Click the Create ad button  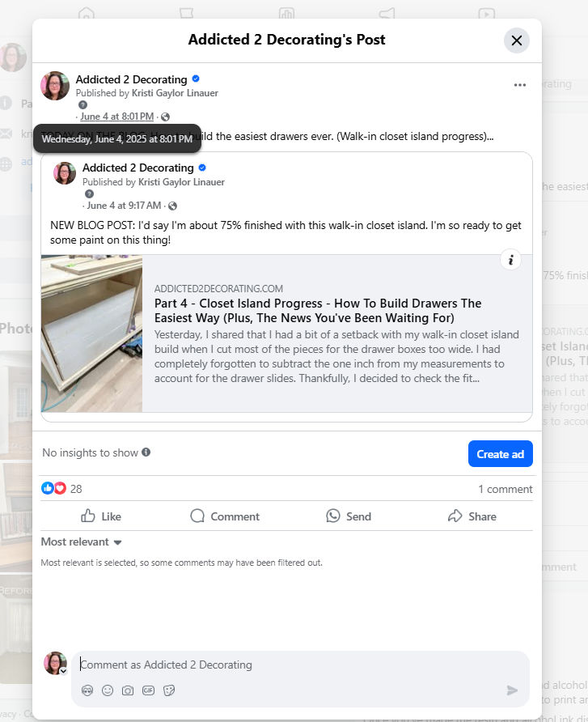click(x=500, y=454)
